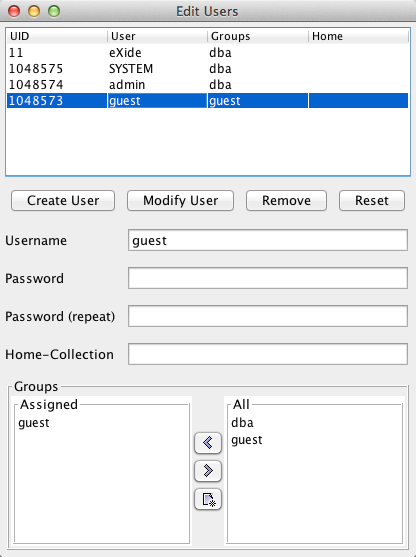This screenshot has width=416, height=557.
Task: Click the Remove button
Action: (286, 200)
